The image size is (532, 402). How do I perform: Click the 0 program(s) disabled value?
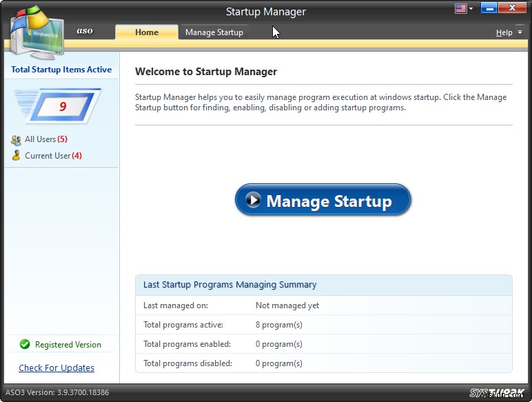278,363
